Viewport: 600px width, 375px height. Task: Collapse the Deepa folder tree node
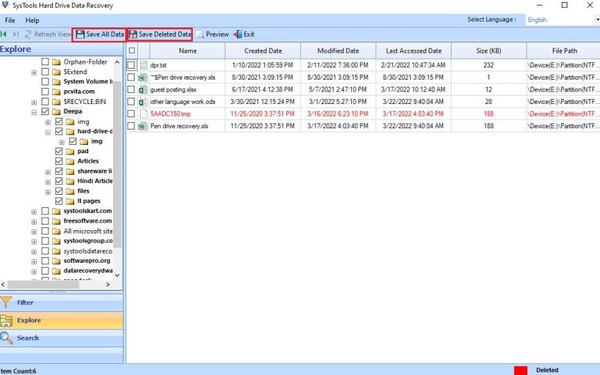[x=34, y=112]
